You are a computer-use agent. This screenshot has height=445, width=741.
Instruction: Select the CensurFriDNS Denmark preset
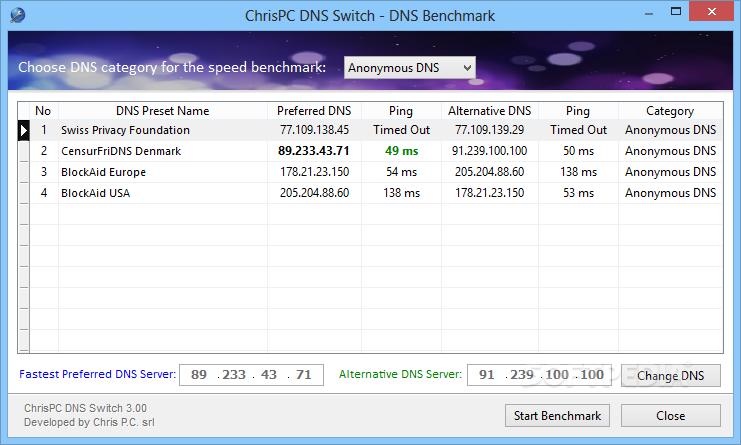121,151
